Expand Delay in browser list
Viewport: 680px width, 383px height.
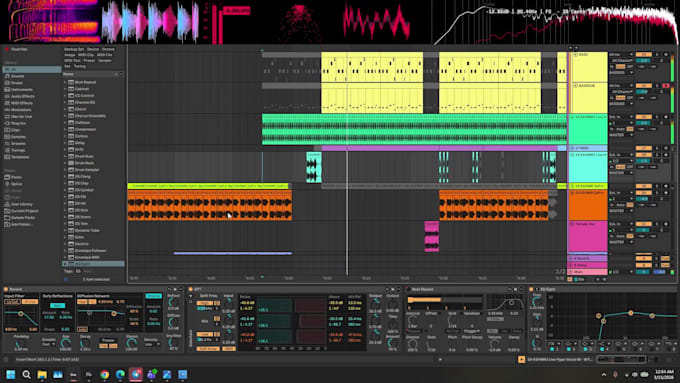pyautogui.click(x=65, y=143)
